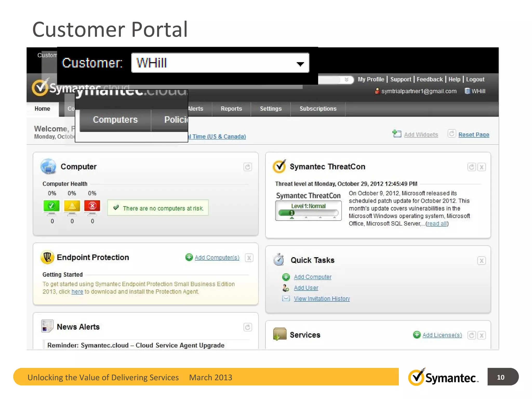Screen dimensions: 532x399
Task: Click the Reset Page refresh icon
Action: click(x=452, y=134)
